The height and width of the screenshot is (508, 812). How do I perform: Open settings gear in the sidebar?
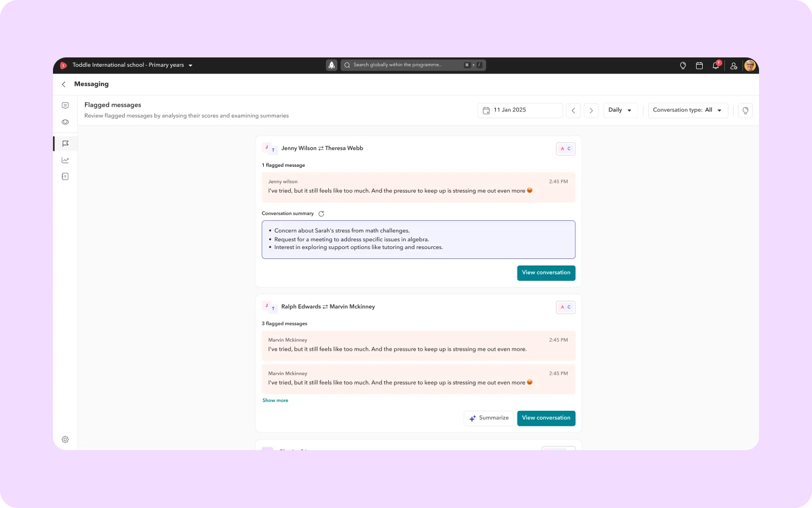[65, 440]
